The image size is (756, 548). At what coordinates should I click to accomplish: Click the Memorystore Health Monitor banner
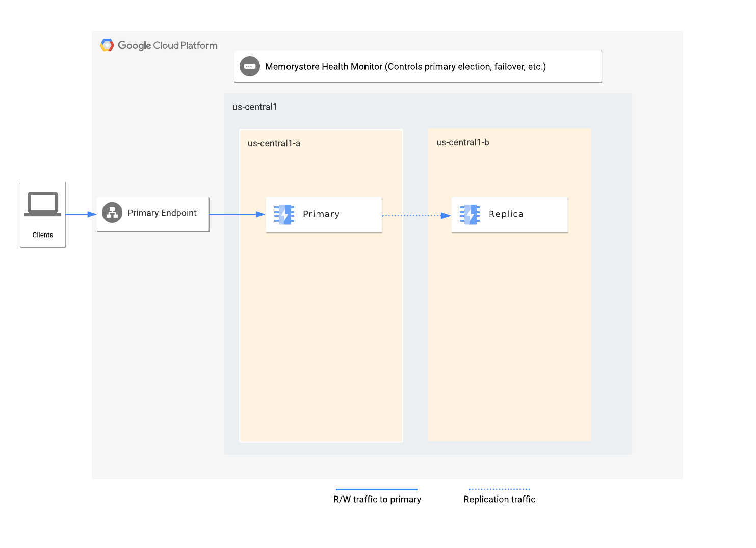tap(418, 66)
